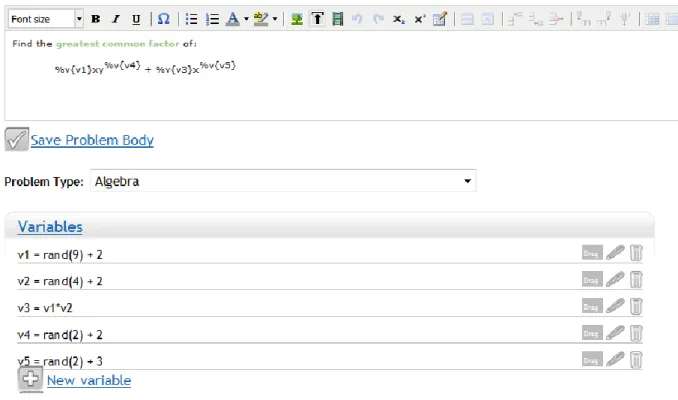Click the upload arrow icon in the toolbar
This screenshot has height=400, width=678.
(x=317, y=19)
